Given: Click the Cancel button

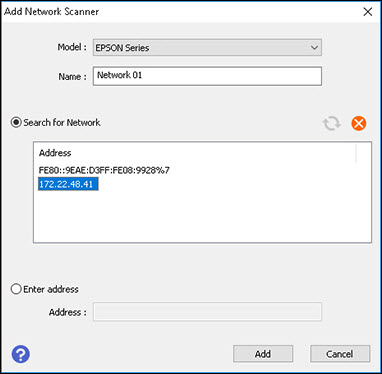Looking at the screenshot, I should pyautogui.click(x=340, y=354).
